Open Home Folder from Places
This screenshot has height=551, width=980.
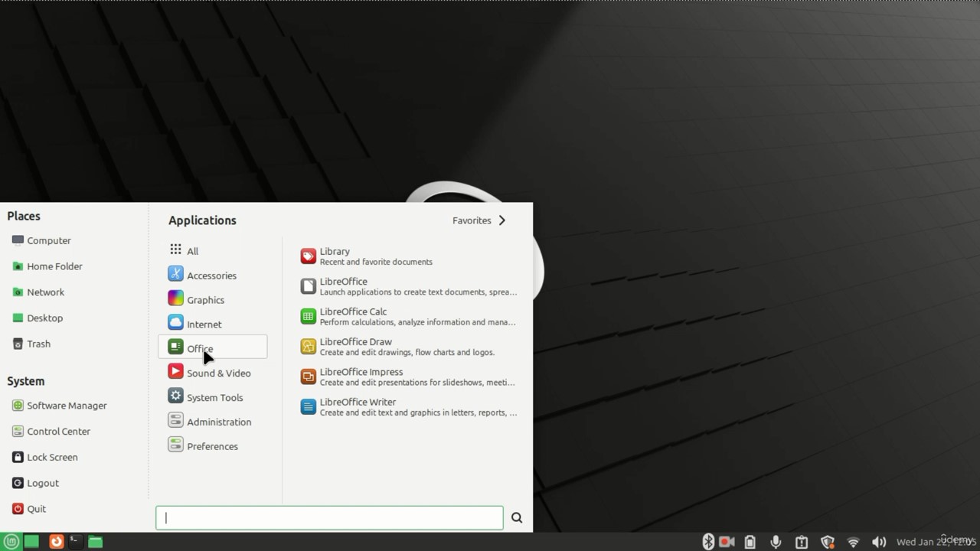pos(47,266)
